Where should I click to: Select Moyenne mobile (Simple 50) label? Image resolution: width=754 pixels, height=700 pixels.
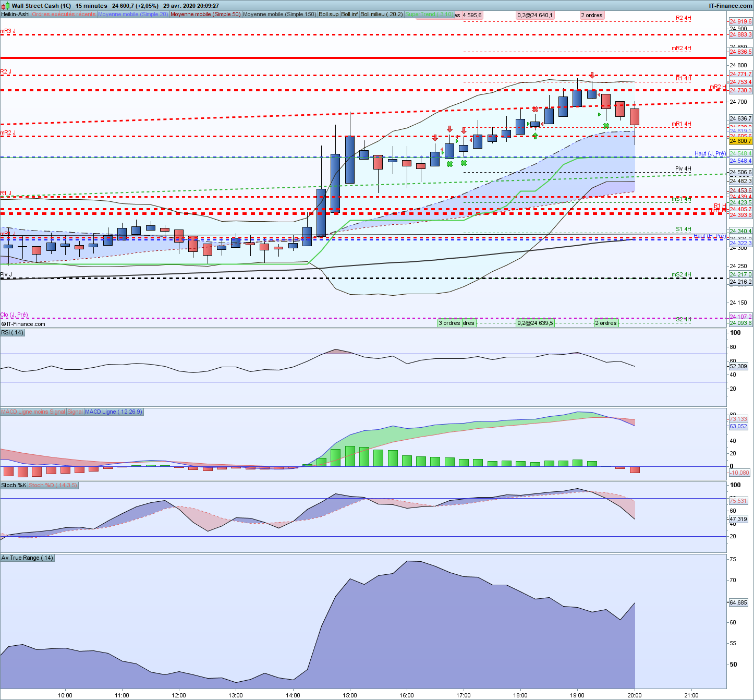coord(205,14)
